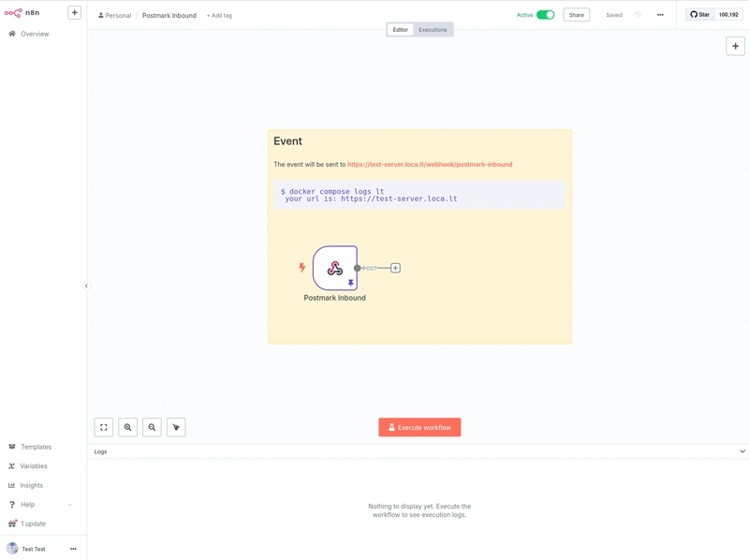This screenshot has height=560, width=749.
Task: Zoom out on the canvas
Action: pyautogui.click(x=152, y=427)
